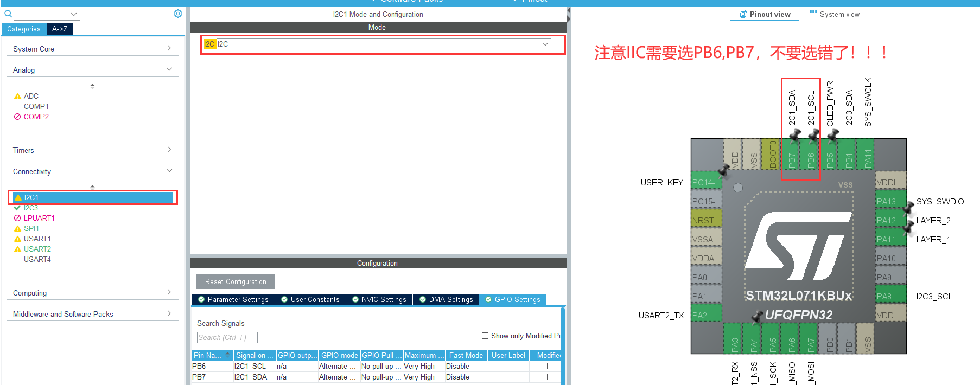Click the Very High speed cell in PB6 row
Image resolution: width=980 pixels, height=385 pixels.
tap(424, 366)
